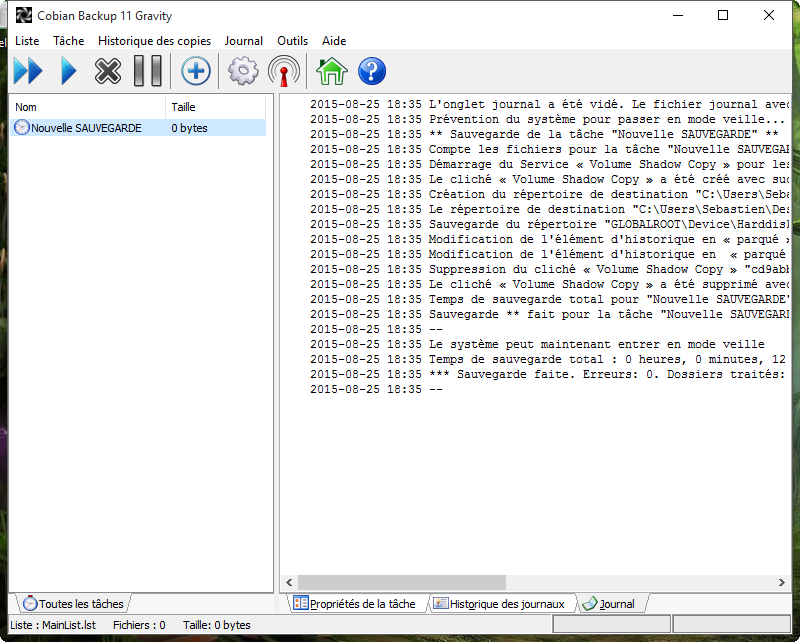Run the selected task with play icon

[69, 71]
